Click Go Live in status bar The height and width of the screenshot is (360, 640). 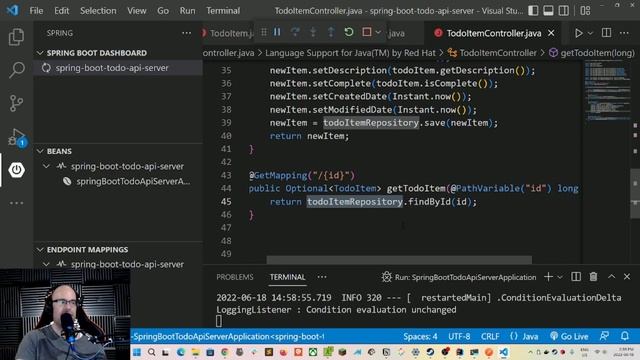tap(569, 336)
